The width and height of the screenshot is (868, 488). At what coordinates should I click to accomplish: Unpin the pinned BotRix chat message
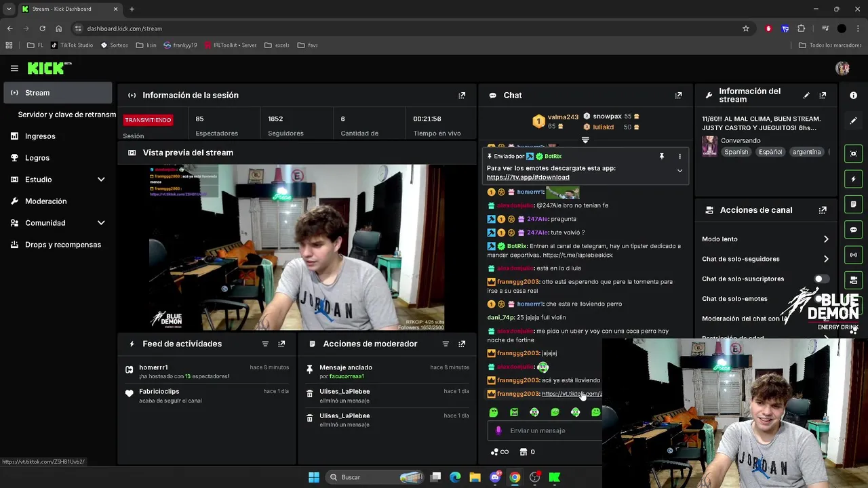point(662,157)
